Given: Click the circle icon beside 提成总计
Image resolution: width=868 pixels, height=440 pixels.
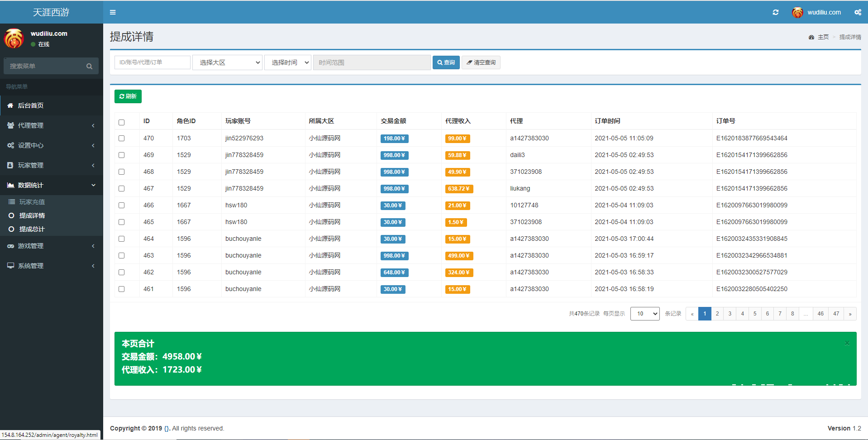Looking at the screenshot, I should point(11,229).
